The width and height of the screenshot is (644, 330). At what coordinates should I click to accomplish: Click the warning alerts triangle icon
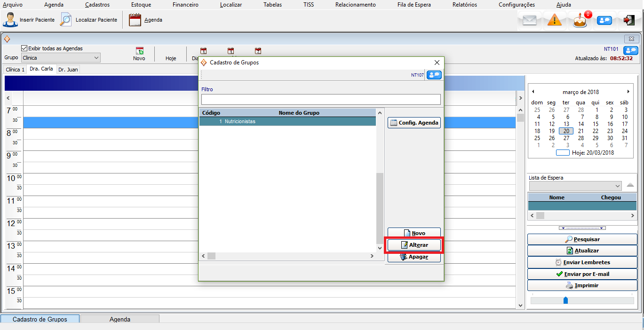pyautogui.click(x=555, y=20)
